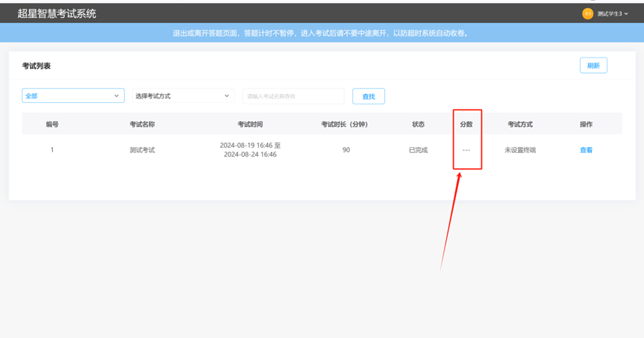Click the 超星智慧考试系统 title
Viewport: 644px width, 338px height.
[x=57, y=13]
